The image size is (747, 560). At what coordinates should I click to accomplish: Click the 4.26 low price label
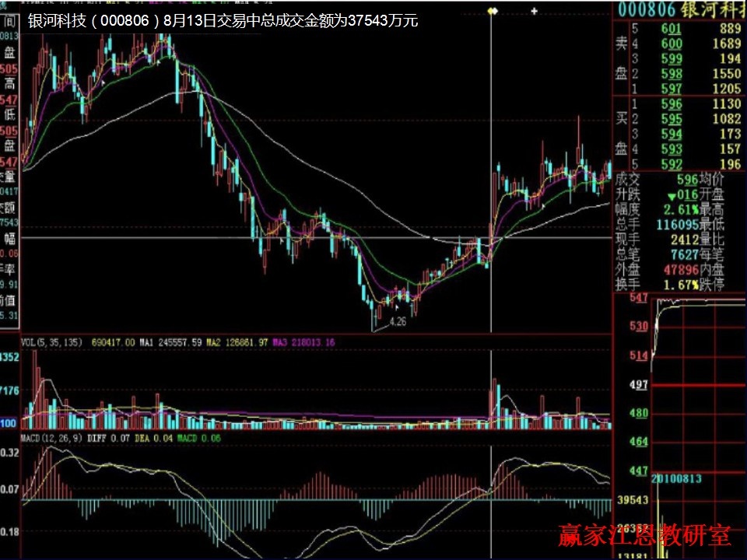tap(398, 320)
